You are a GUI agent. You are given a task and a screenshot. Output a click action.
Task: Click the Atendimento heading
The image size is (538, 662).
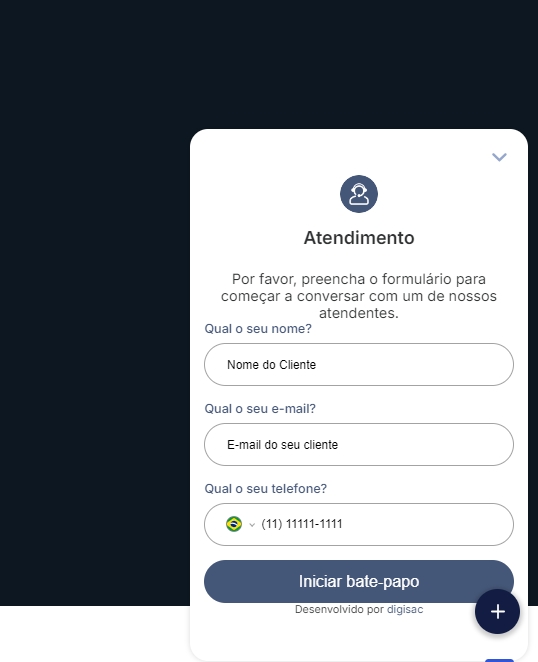(359, 238)
